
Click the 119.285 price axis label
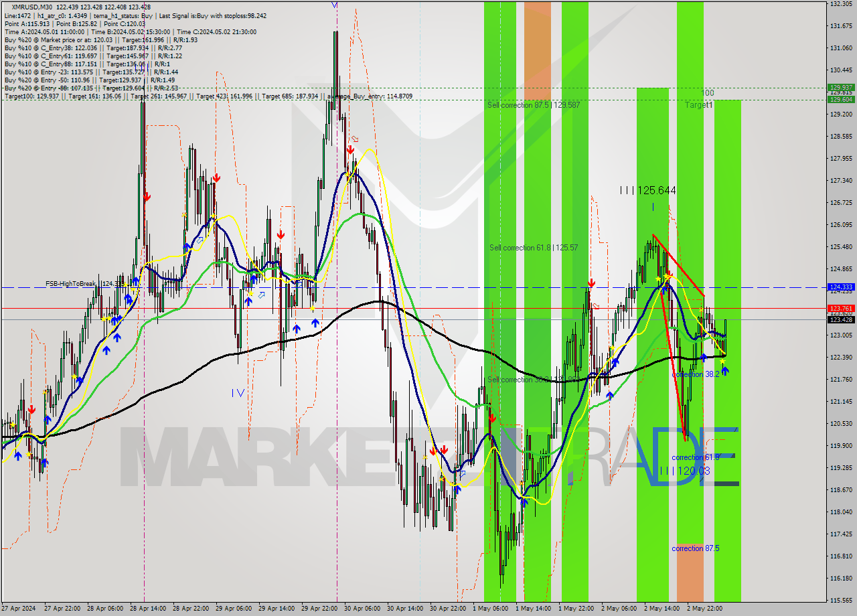point(841,467)
